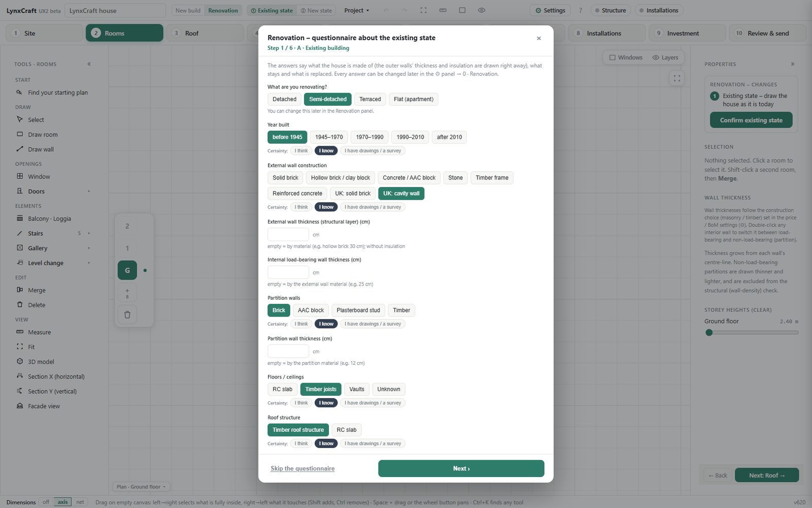Set Dimensions to net
This screenshot has width=812, height=508.
pos(80,502)
